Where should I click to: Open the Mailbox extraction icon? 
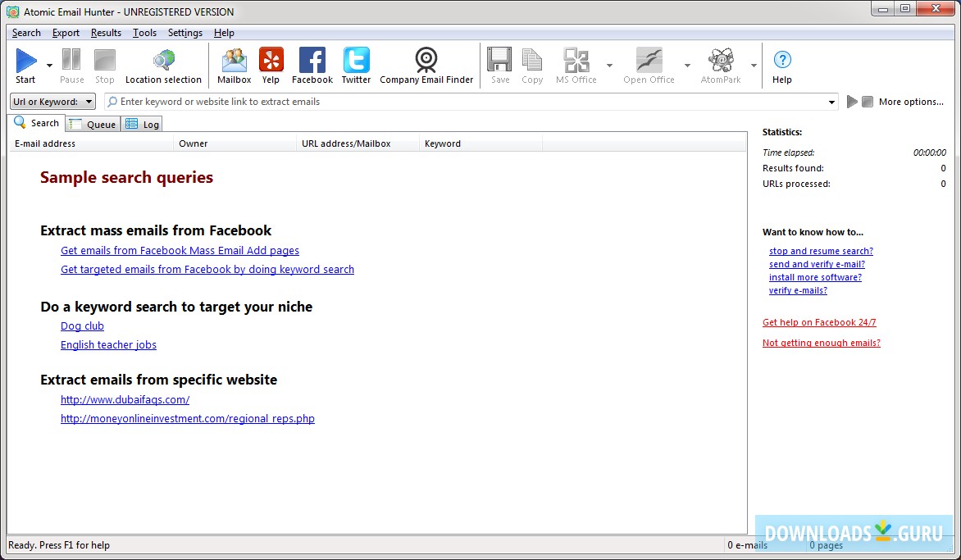click(235, 60)
